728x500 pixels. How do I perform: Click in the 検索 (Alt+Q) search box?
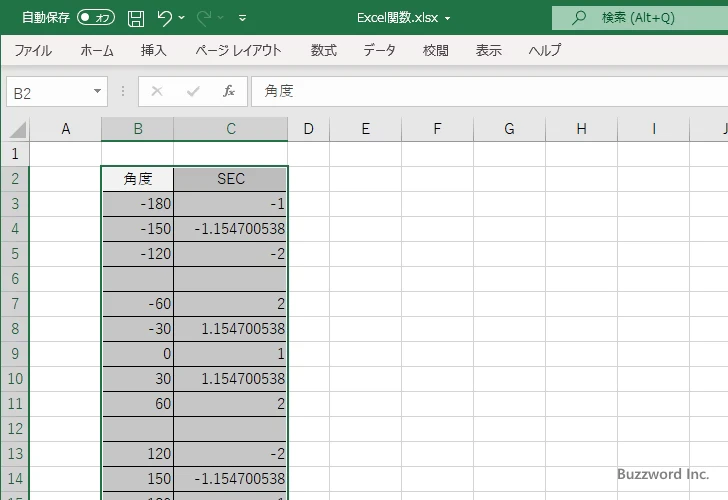(640, 18)
